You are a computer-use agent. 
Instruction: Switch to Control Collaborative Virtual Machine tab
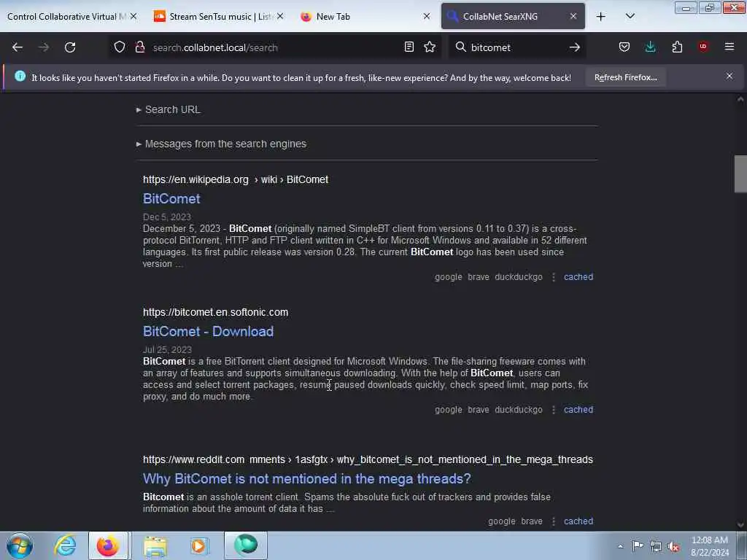pyautogui.click(x=66, y=17)
